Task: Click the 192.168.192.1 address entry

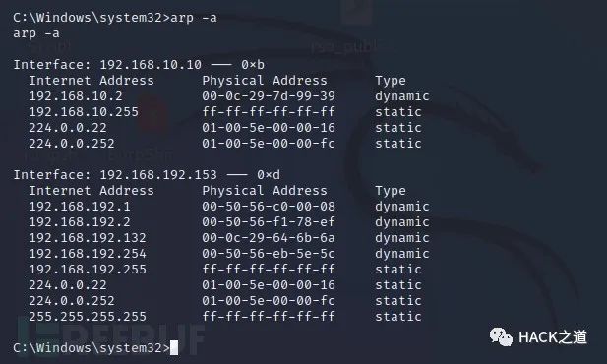Action: point(80,207)
